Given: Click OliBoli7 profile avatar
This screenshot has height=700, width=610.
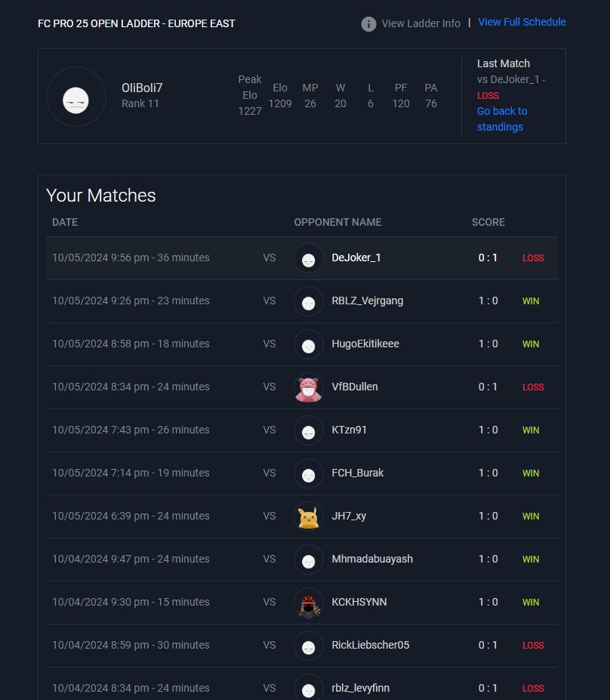Looking at the screenshot, I should [x=75, y=97].
